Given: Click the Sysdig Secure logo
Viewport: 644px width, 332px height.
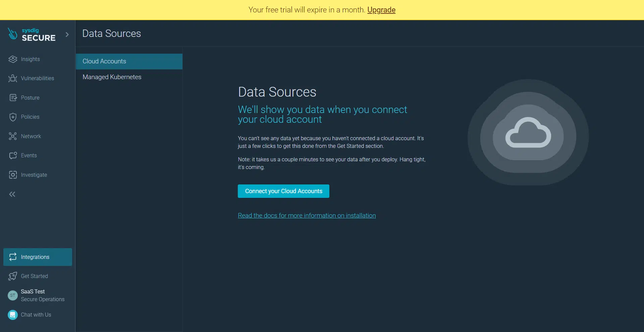Looking at the screenshot, I should 32,34.
